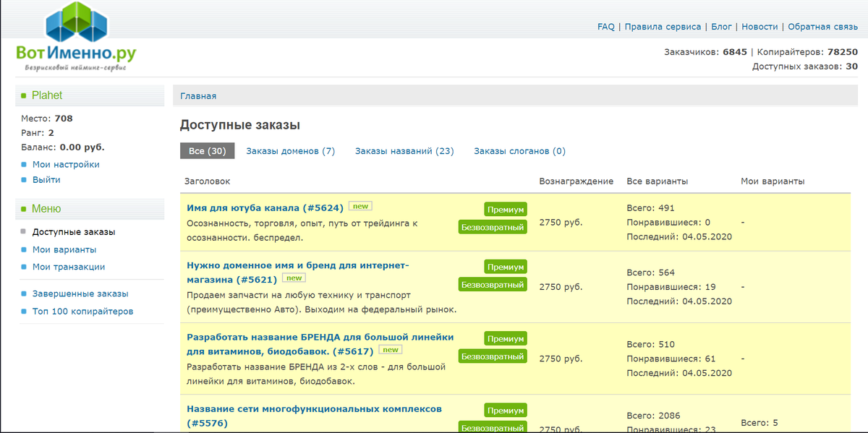Image resolution: width=868 pixels, height=433 pixels.
Task: Click the Понравившиеся: 61 value
Action: [671, 359]
